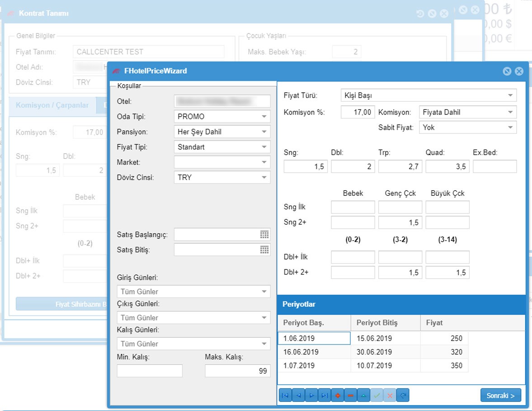Click the Sng İlk Bebek field
Screen dimensions: 532x411
click(353, 207)
